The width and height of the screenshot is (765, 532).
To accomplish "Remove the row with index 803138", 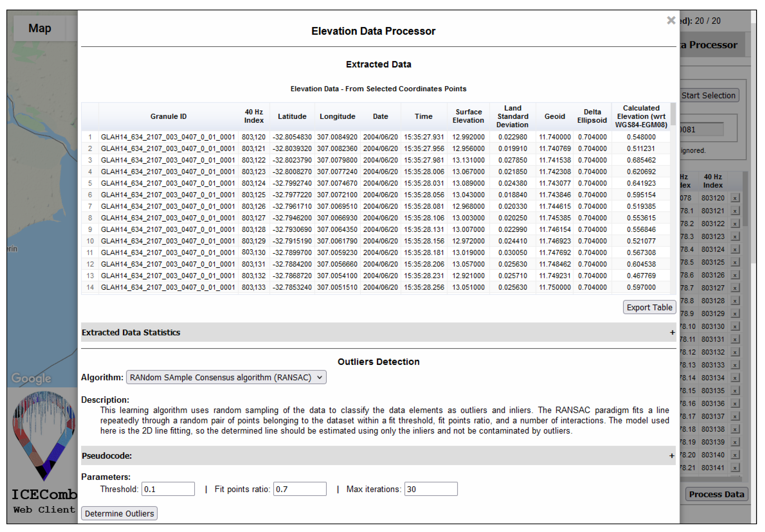I will coord(735,429).
